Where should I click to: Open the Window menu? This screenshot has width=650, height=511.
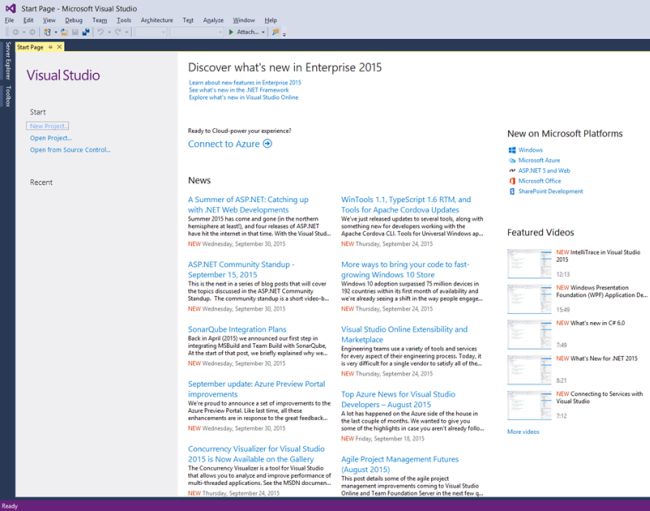tap(243, 20)
